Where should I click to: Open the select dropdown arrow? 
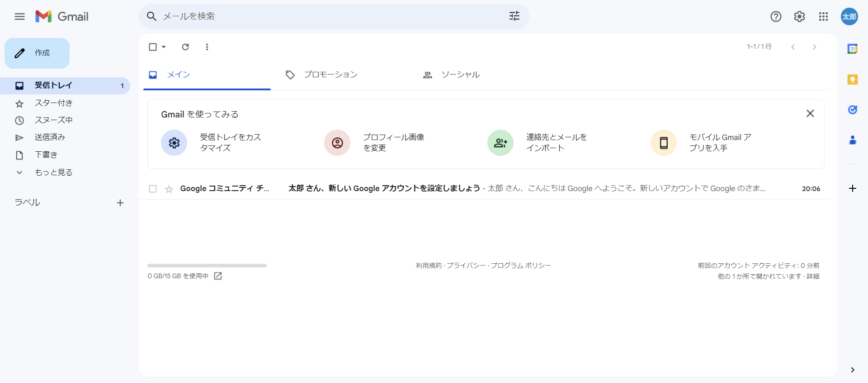(x=164, y=47)
